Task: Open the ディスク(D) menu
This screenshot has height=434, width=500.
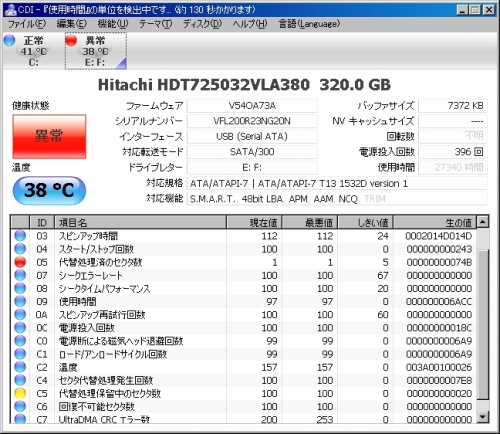Action: click(202, 24)
